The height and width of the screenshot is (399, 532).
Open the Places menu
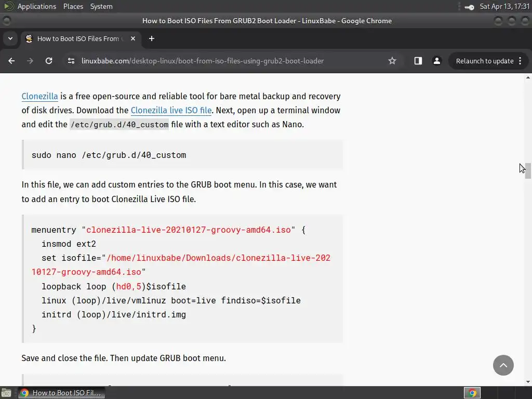click(x=73, y=6)
